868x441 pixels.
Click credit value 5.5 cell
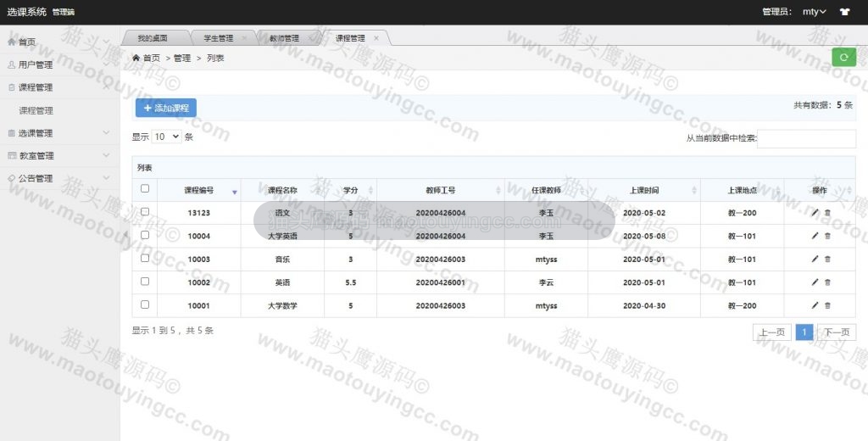(x=350, y=282)
